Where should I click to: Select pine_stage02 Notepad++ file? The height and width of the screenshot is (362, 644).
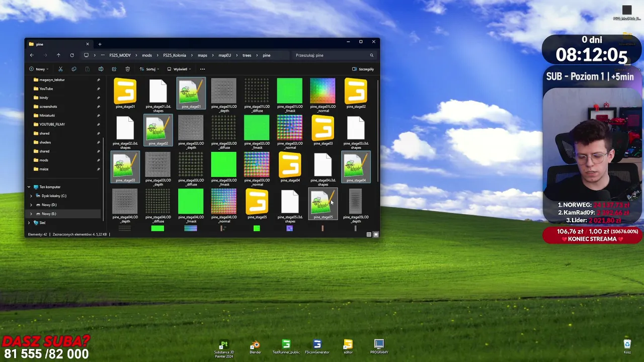(x=158, y=130)
